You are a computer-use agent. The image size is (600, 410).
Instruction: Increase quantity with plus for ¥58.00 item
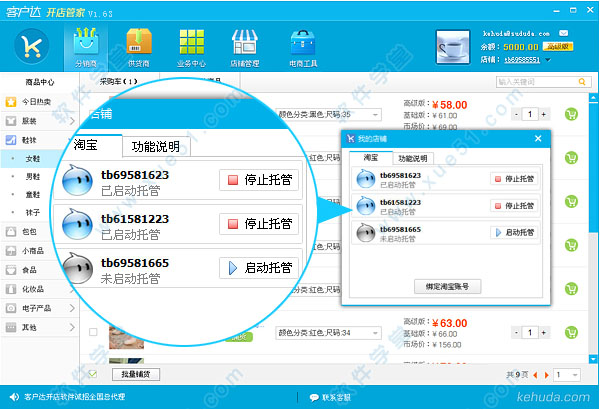tap(548, 114)
